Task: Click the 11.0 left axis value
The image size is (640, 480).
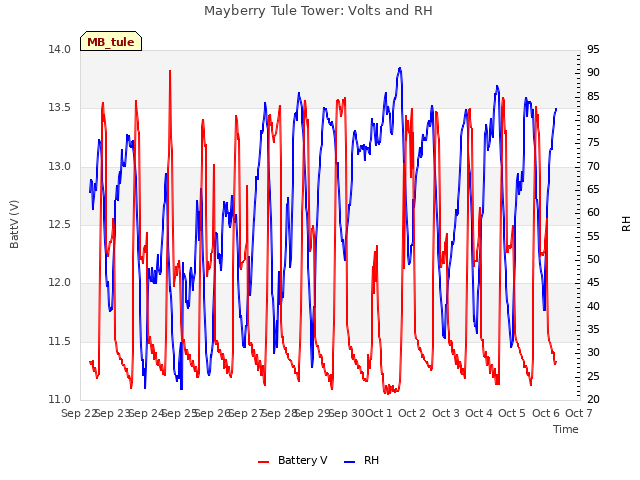Action: pyautogui.click(x=60, y=399)
